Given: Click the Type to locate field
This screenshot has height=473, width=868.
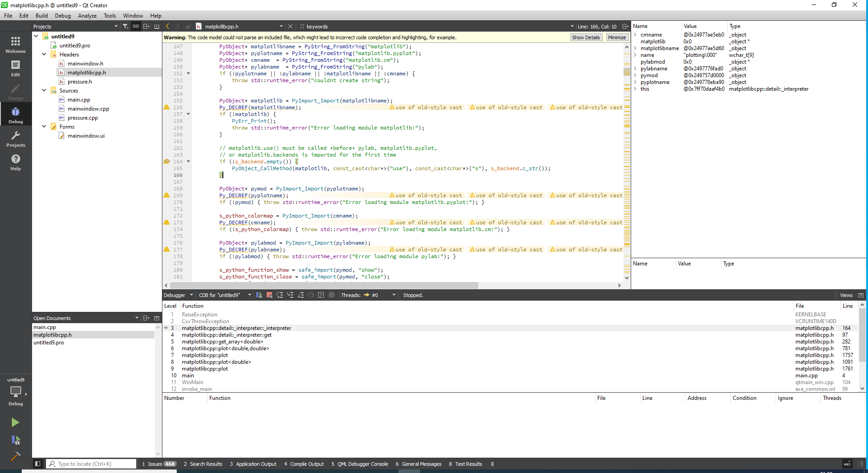Looking at the screenshot, I should pyautogui.click(x=92, y=464).
